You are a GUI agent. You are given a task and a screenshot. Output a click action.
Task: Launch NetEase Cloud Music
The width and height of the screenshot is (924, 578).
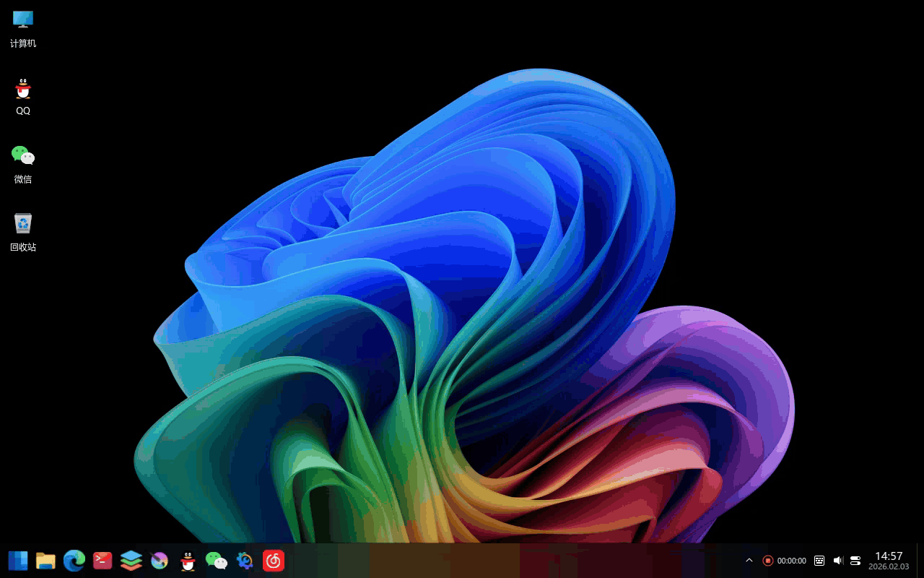[x=273, y=560]
